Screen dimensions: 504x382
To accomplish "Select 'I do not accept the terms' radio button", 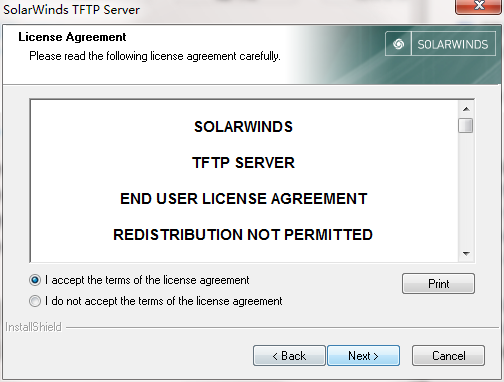I will [35, 301].
